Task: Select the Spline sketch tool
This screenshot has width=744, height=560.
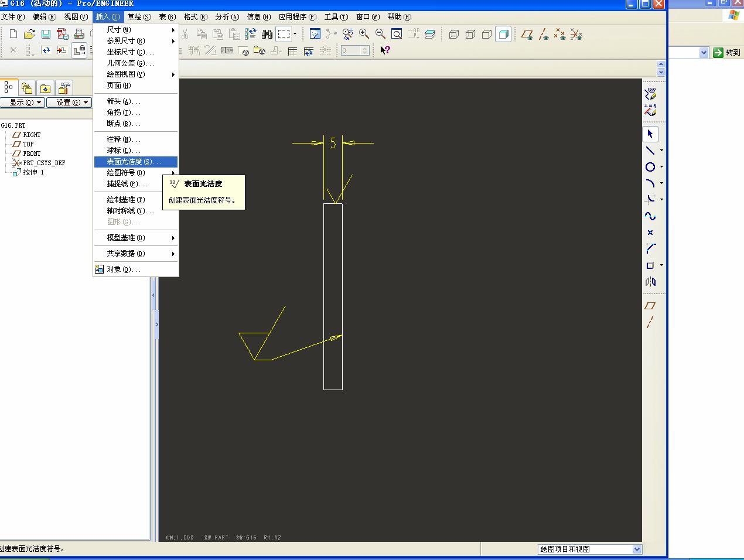Action: pos(650,216)
